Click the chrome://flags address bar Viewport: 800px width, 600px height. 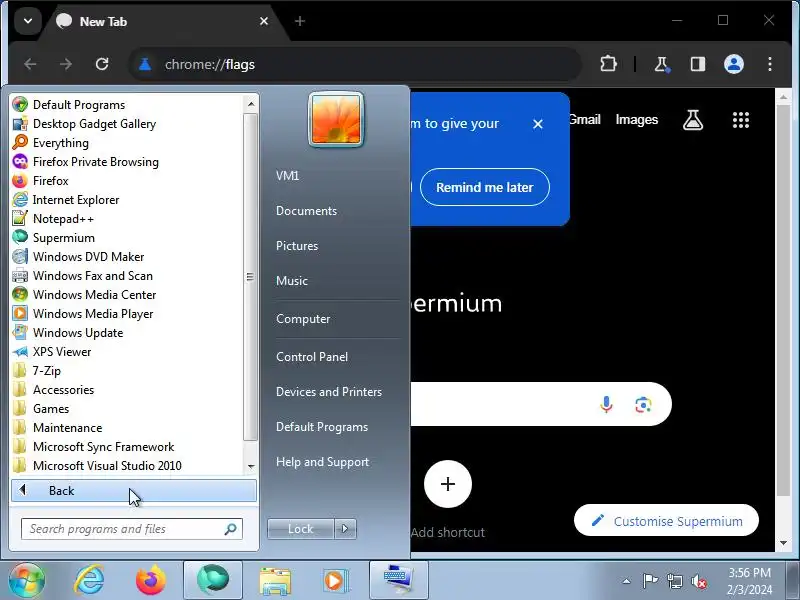coord(357,64)
